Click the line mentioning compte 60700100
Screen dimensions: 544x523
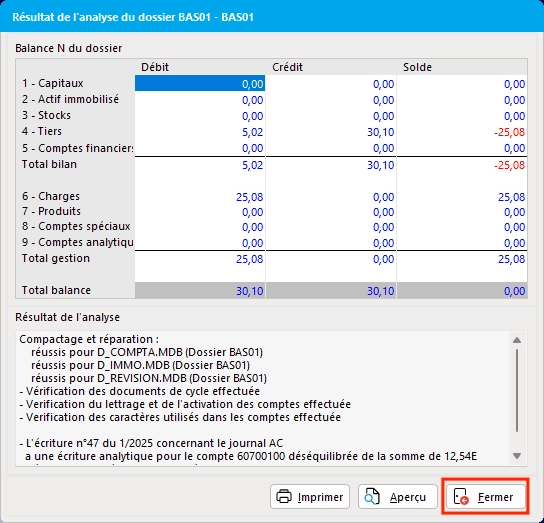tap(251, 456)
